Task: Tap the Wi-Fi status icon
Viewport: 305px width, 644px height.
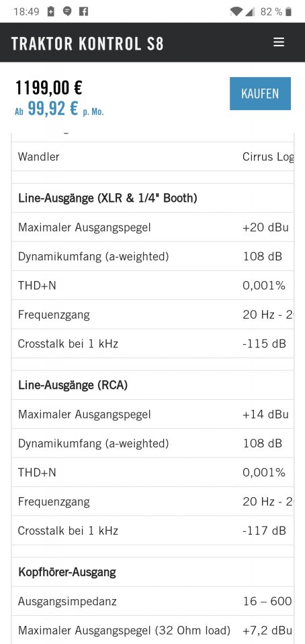Action: tap(236, 11)
